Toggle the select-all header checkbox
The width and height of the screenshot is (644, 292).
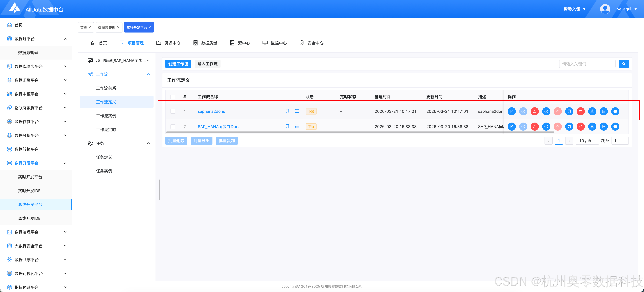tap(173, 97)
